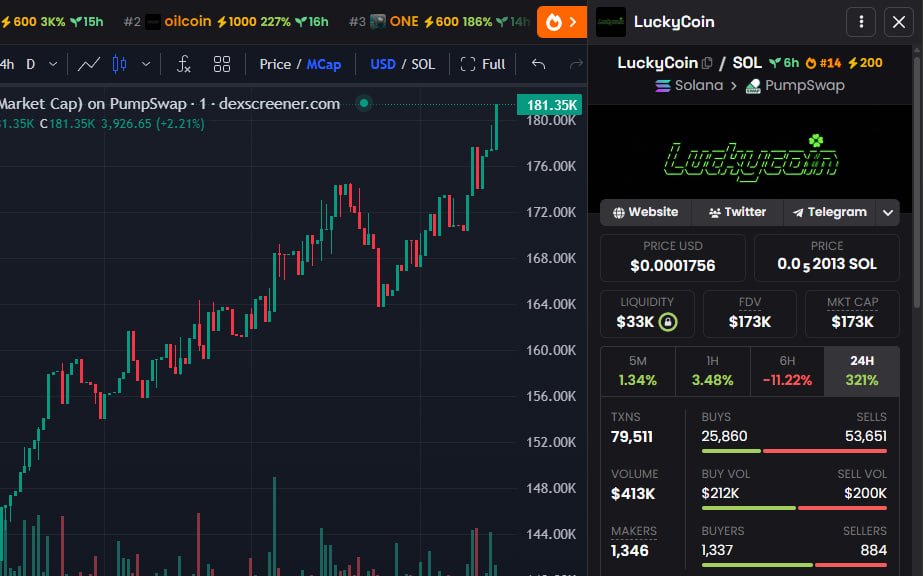Click the PRICE 2013 SOL box

click(826, 258)
